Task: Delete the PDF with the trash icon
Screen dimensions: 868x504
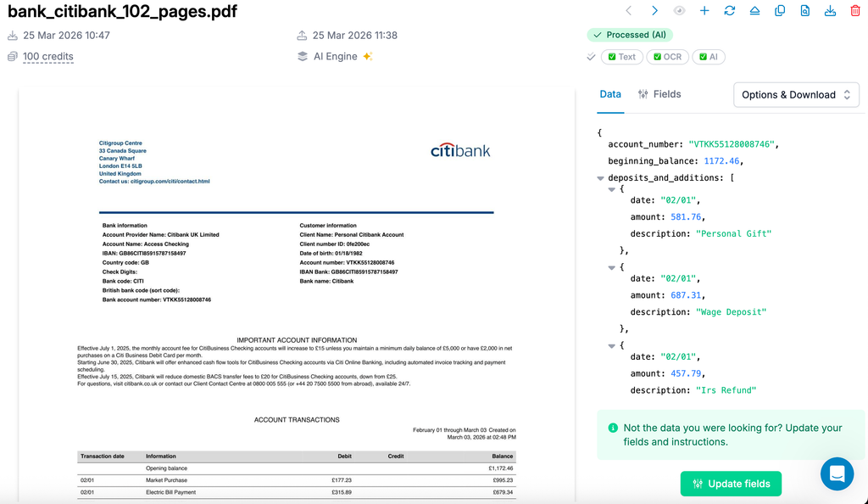Action: (855, 10)
